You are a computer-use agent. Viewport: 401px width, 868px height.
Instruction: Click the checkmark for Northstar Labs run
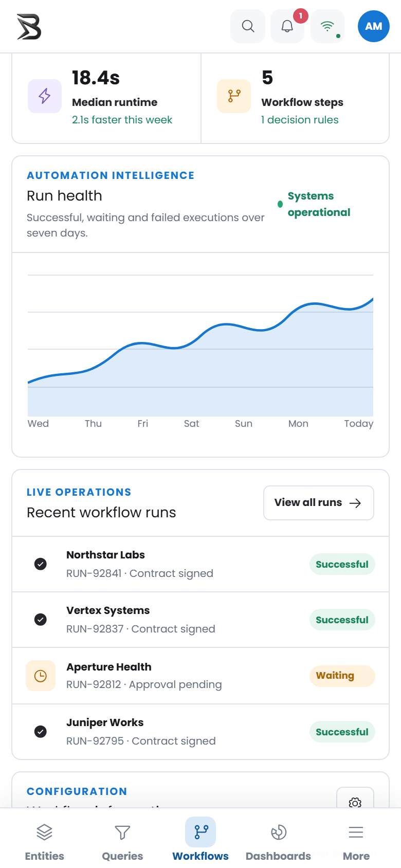coord(41,564)
